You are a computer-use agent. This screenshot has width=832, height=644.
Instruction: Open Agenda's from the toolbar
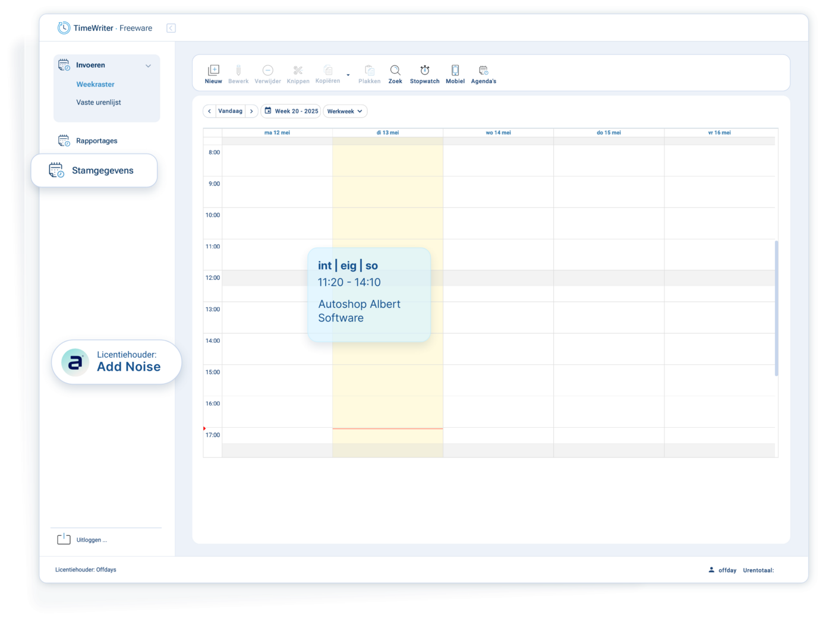(x=483, y=71)
